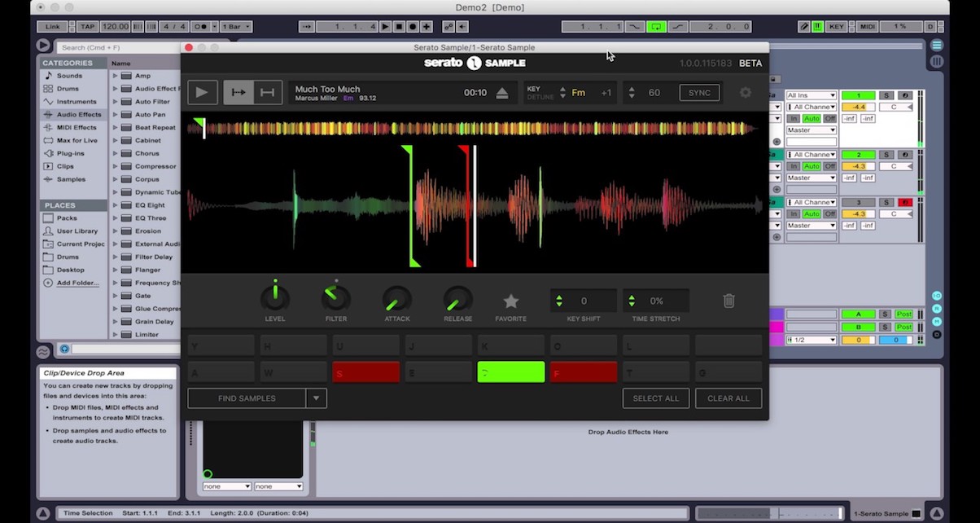Expand the EQ Eight entry triangle

coord(116,205)
